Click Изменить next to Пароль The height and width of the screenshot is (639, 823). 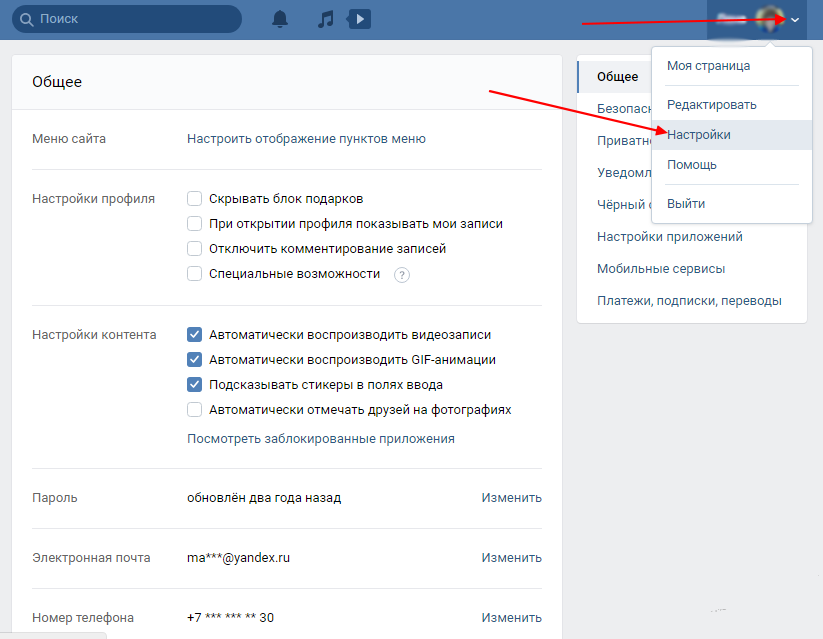click(511, 497)
